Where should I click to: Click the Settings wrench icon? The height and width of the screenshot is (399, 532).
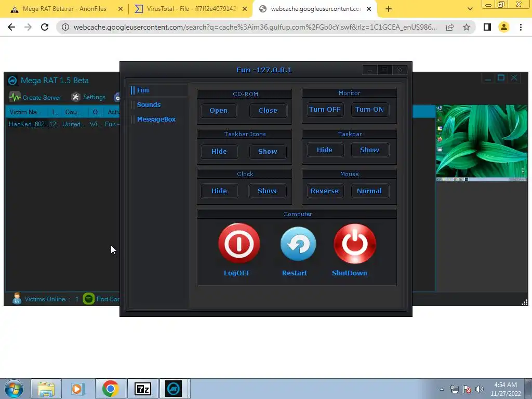(76, 97)
